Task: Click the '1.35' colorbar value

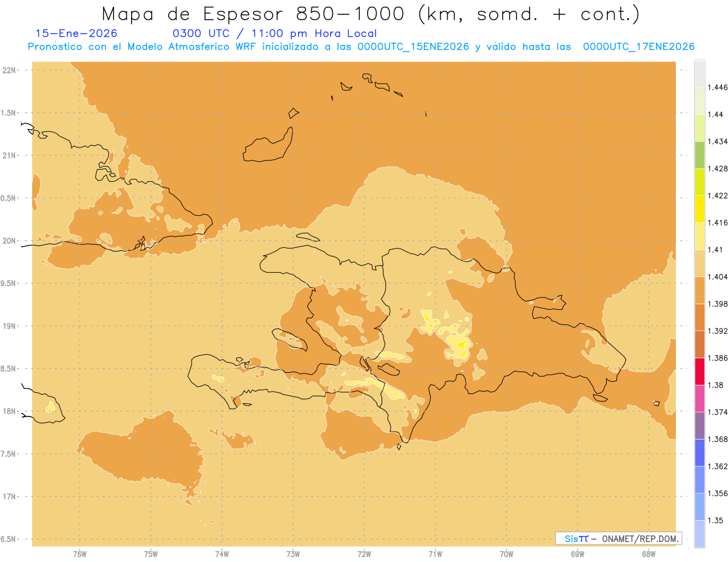Action: (716, 521)
